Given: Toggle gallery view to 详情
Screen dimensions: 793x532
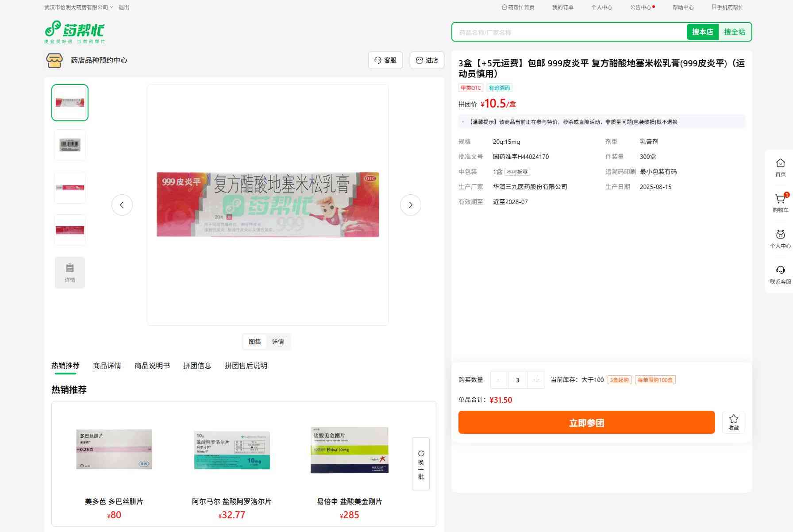Looking at the screenshot, I should 278,342.
